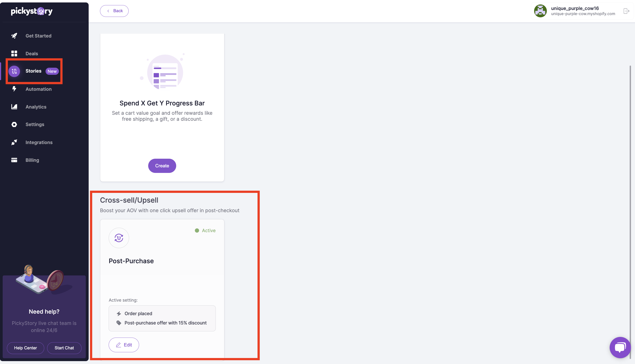Click the unique_purple_cow16 username
This screenshot has height=364, width=635.
pos(575,8)
